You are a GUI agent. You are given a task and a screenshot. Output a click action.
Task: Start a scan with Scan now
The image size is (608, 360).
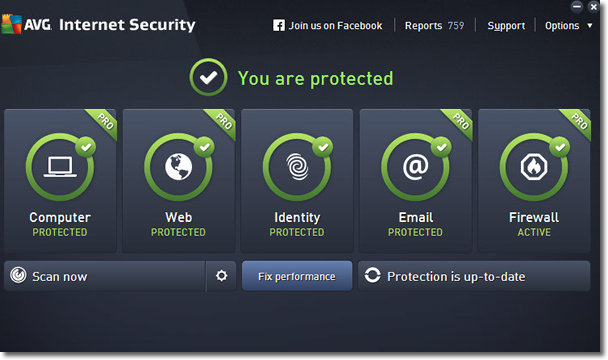click(105, 276)
